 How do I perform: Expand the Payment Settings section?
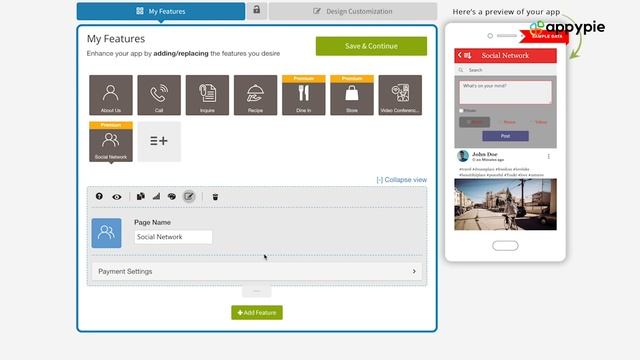click(257, 271)
